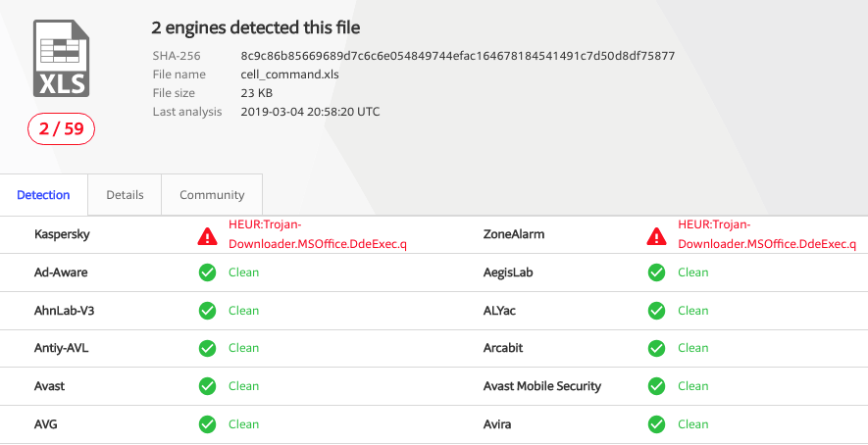Click the green checkmark beside AhnLab-V3
The height and width of the screenshot is (445, 868).
click(208, 311)
